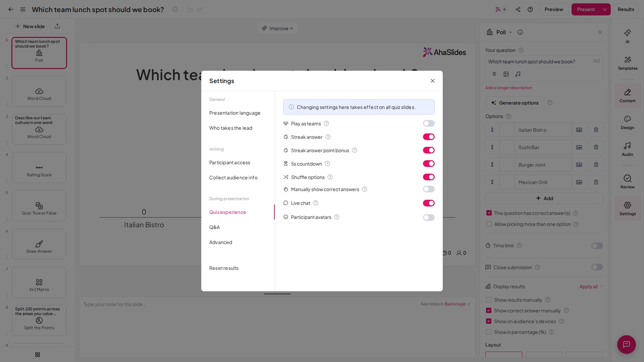644x362 pixels.
Task: Open the hamburger menu icon
Action: (x=23, y=9)
